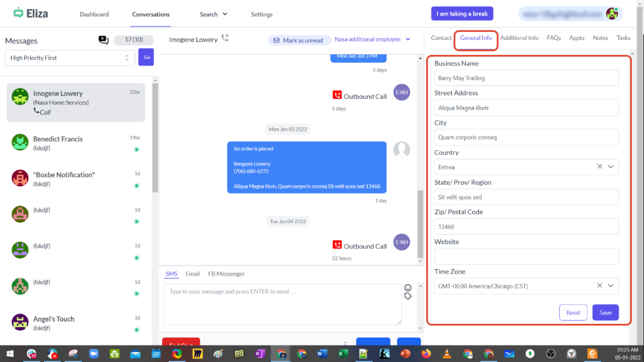
Task: Switch to the Email message tab
Action: pyautogui.click(x=193, y=274)
